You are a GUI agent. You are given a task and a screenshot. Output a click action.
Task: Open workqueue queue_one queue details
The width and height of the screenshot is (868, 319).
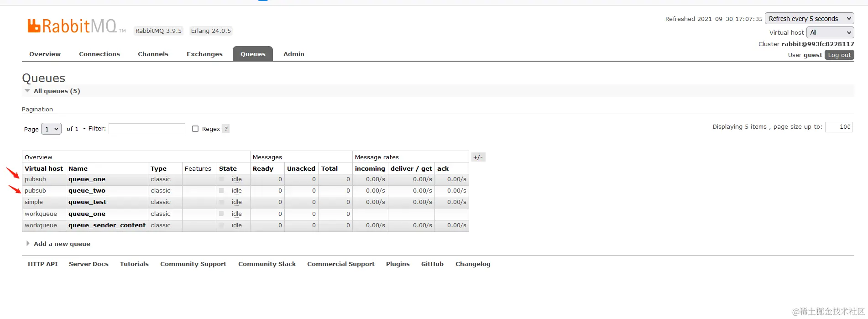pos(87,214)
